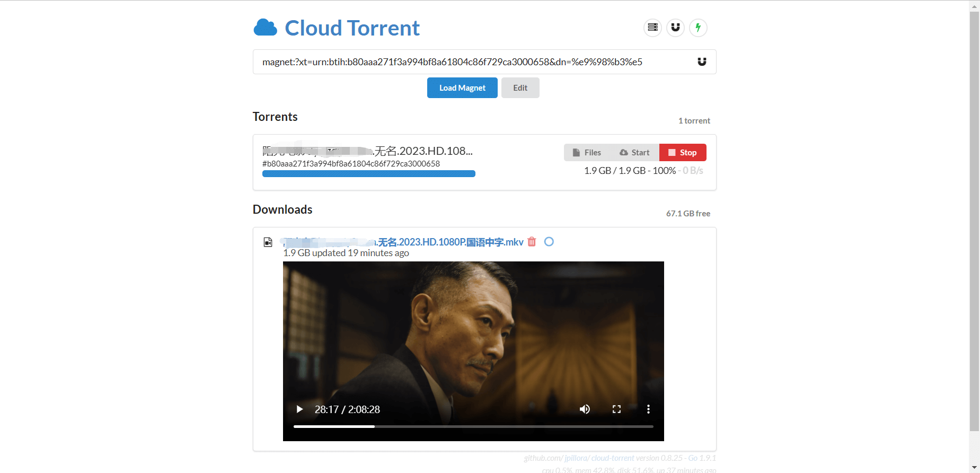This screenshot has width=980, height=473.
Task: Click magnet icon inside the input field
Action: point(702,62)
